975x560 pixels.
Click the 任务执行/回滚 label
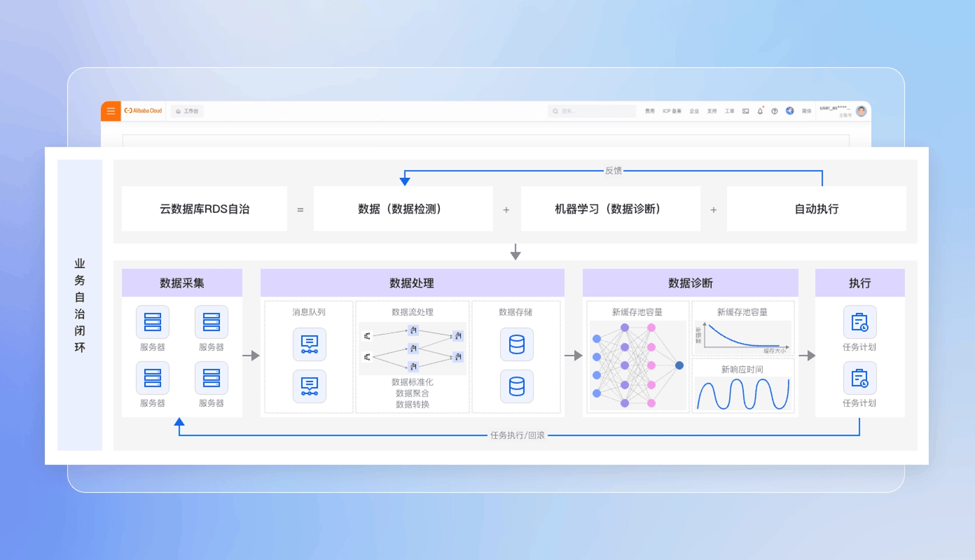click(518, 435)
